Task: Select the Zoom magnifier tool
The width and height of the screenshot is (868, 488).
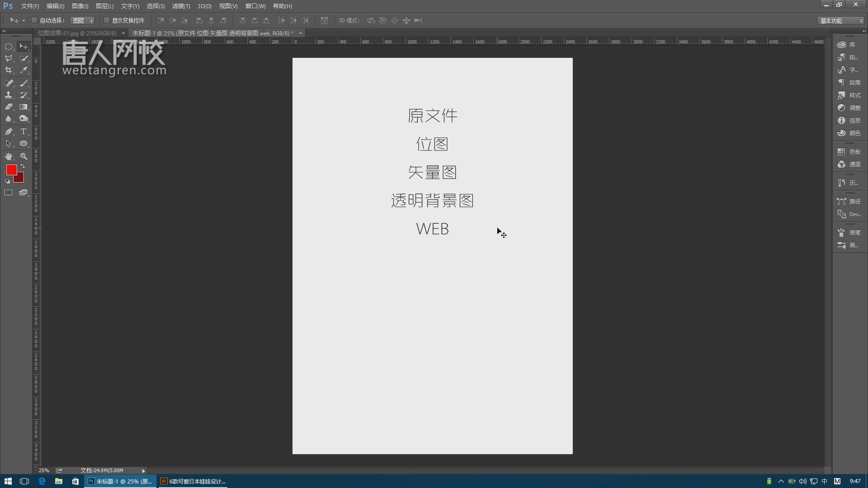Action: pos(24,156)
